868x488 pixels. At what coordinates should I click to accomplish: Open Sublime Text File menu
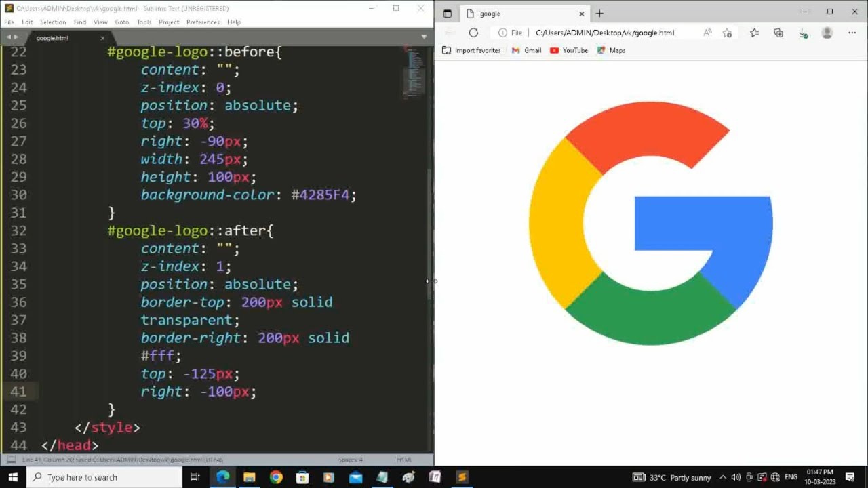9,22
